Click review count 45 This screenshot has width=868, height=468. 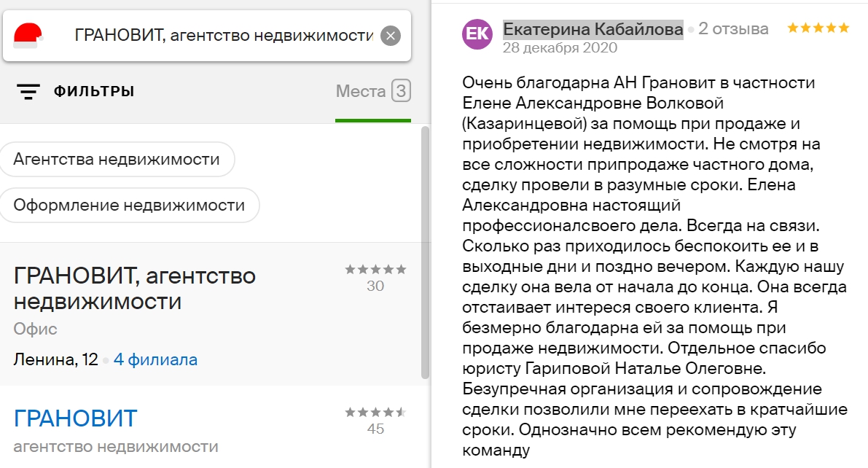tap(375, 429)
